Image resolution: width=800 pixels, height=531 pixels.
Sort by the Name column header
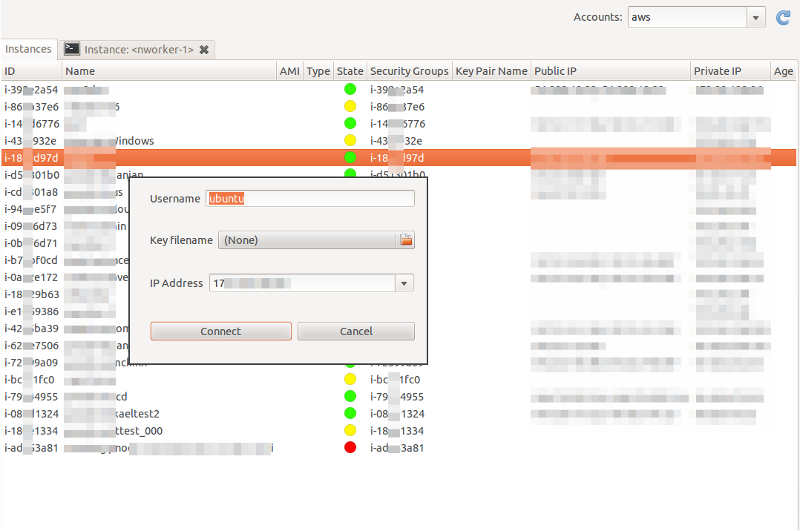[169, 71]
